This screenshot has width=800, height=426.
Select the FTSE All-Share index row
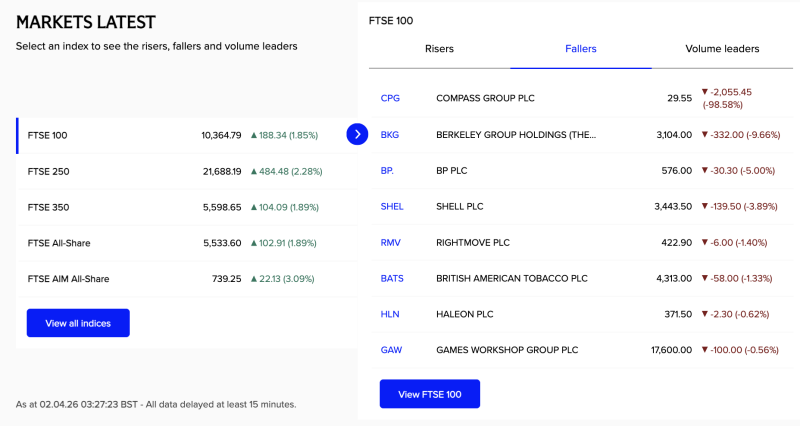187,243
